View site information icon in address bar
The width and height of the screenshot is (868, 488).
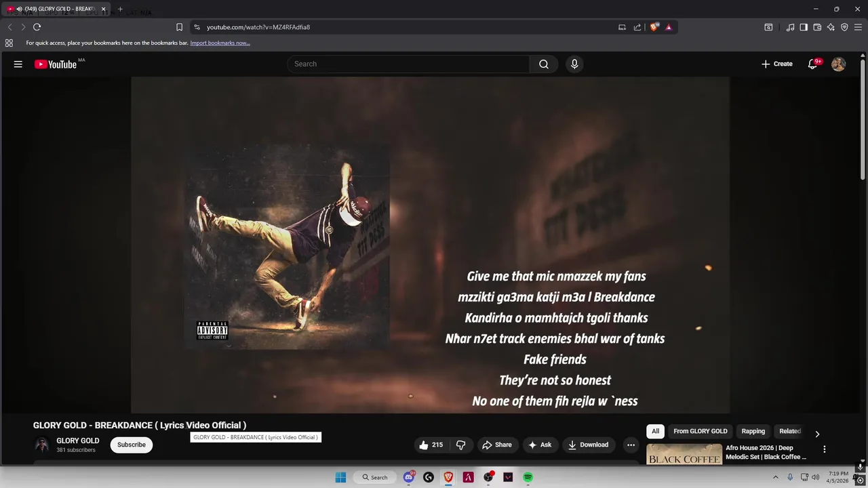click(x=197, y=27)
